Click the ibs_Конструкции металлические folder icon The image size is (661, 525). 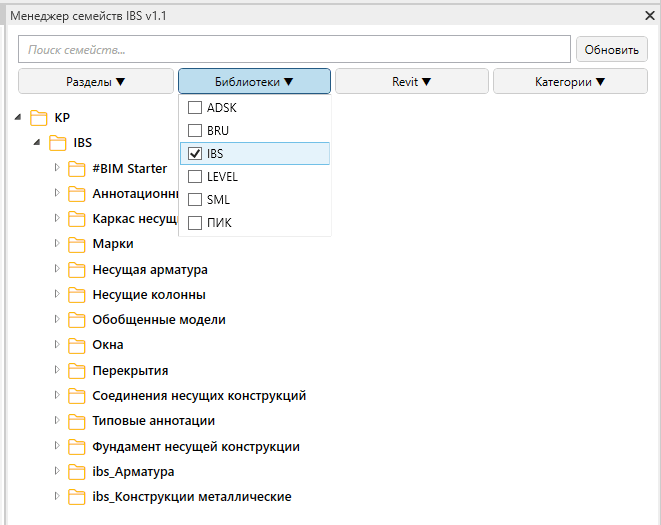coord(77,497)
